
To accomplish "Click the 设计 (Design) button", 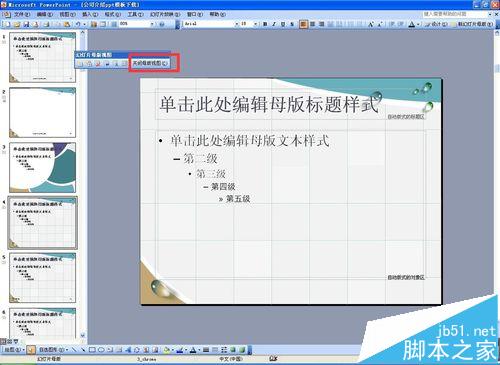I will click(x=436, y=24).
